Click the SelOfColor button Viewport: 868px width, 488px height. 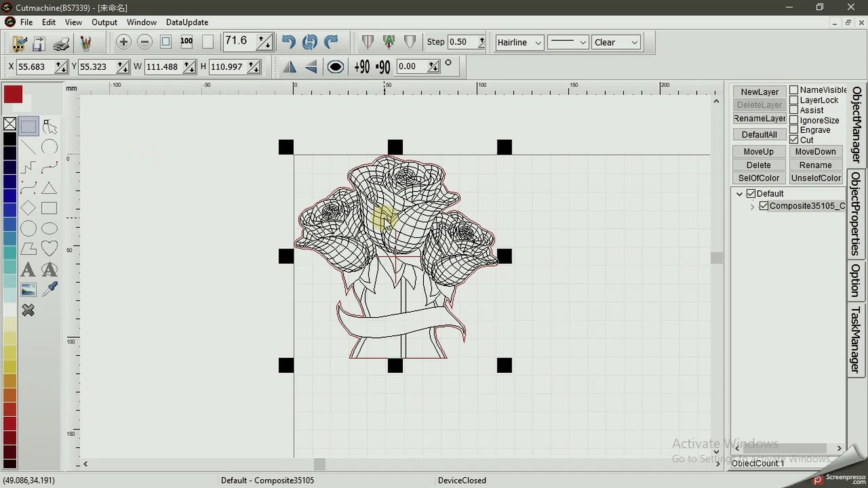[x=759, y=178]
